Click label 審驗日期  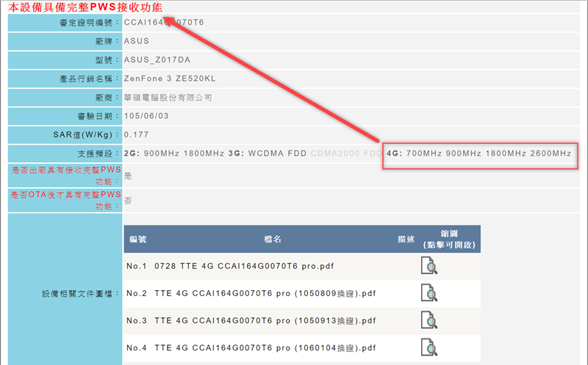click(98, 117)
